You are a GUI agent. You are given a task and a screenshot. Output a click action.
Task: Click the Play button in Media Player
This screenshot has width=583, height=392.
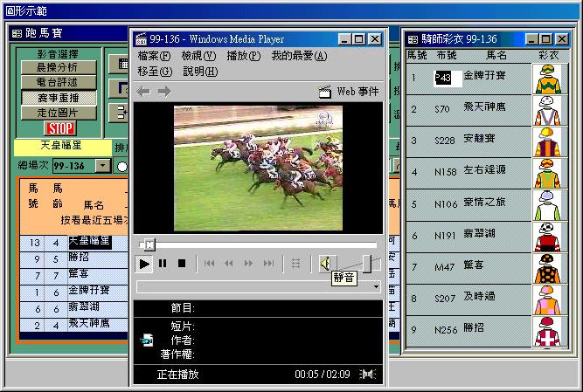click(145, 263)
